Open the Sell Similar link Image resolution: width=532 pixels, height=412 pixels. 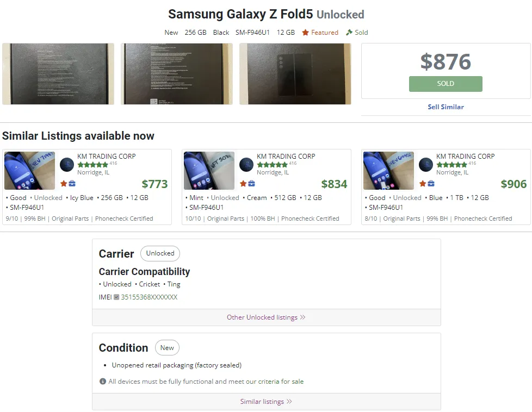coord(446,107)
